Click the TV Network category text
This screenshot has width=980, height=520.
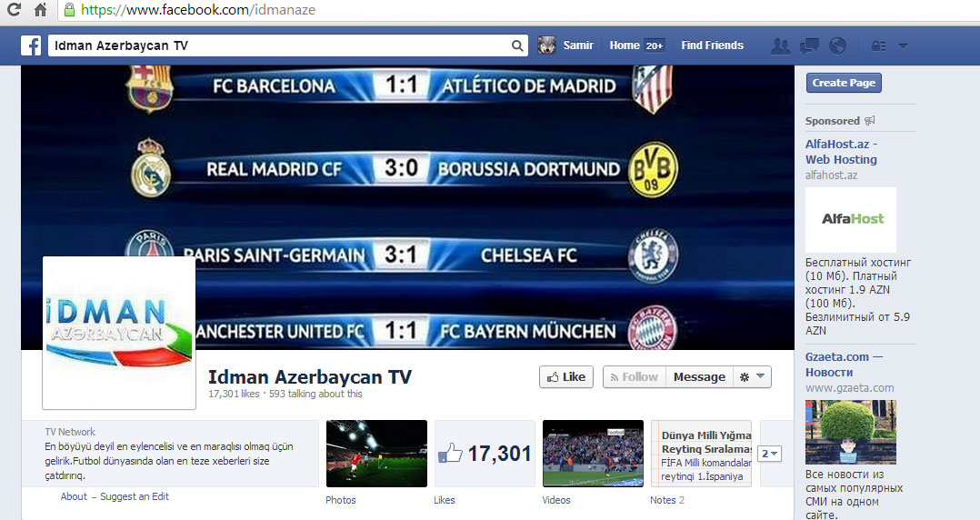coord(70,432)
